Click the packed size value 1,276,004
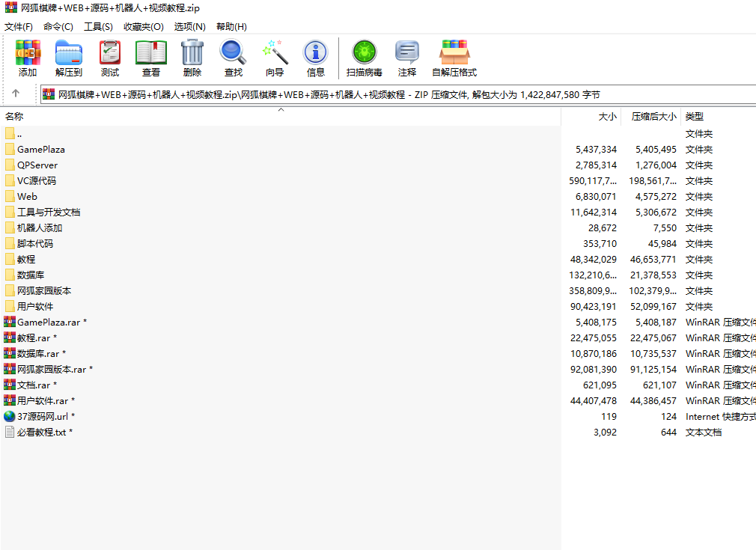756x550 pixels. click(656, 165)
